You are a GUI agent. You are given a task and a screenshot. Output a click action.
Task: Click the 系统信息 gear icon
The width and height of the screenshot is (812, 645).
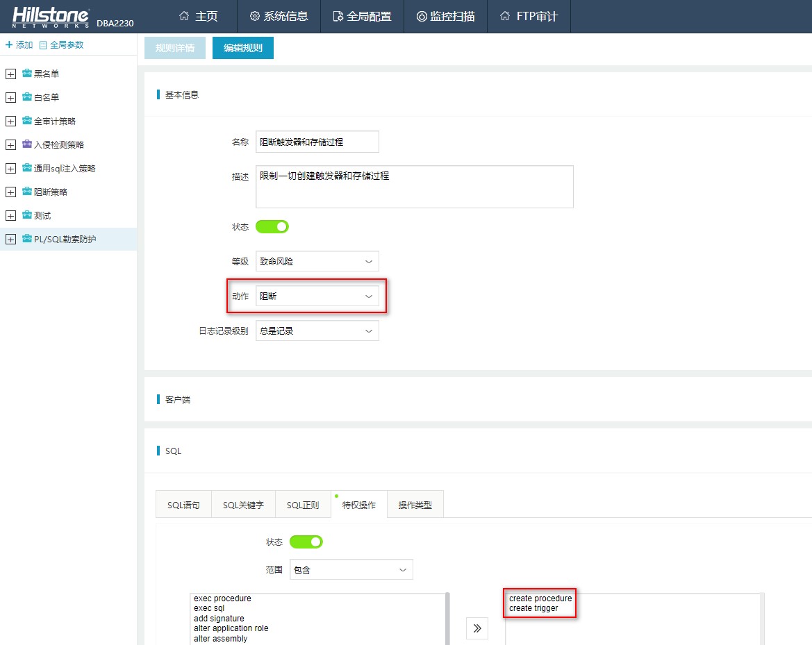(254, 16)
